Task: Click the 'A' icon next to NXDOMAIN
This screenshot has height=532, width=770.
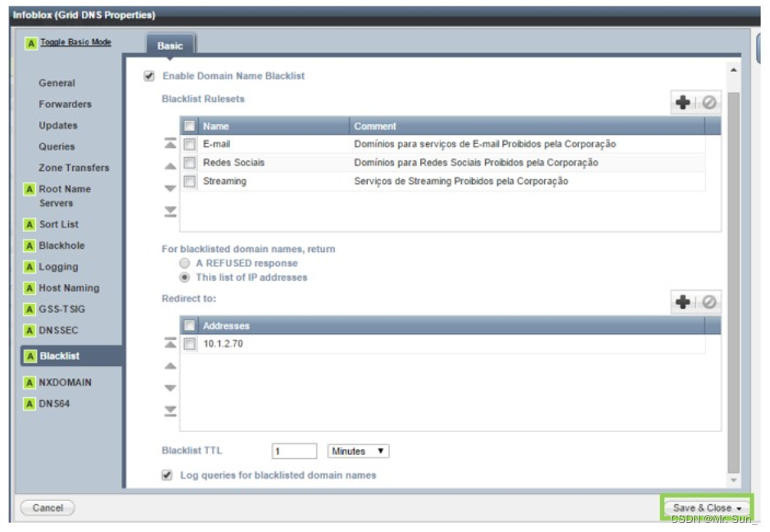Action: [29, 382]
